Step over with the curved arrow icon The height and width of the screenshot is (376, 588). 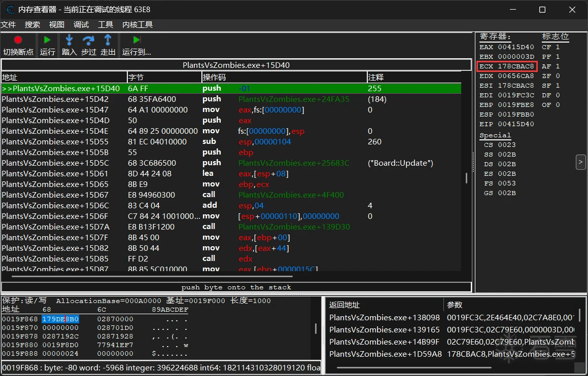(x=88, y=40)
